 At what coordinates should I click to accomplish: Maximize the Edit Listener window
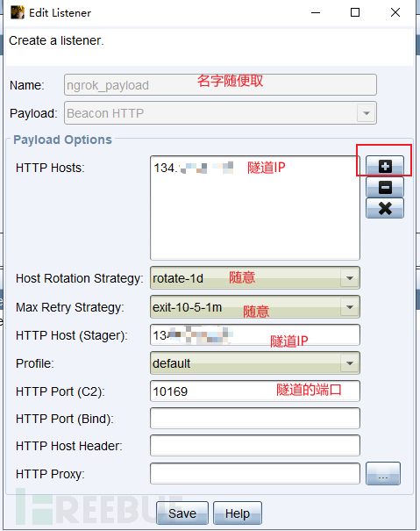click(355, 12)
